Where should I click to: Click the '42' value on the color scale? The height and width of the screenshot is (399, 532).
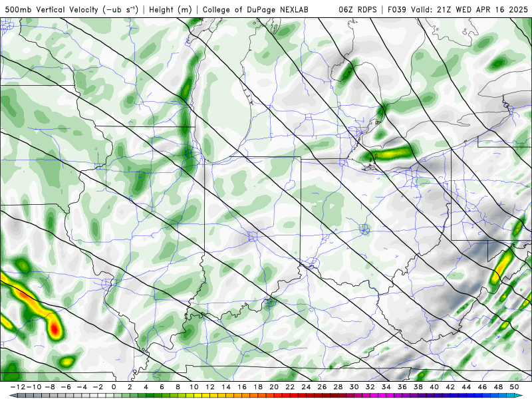pyautogui.click(x=450, y=387)
